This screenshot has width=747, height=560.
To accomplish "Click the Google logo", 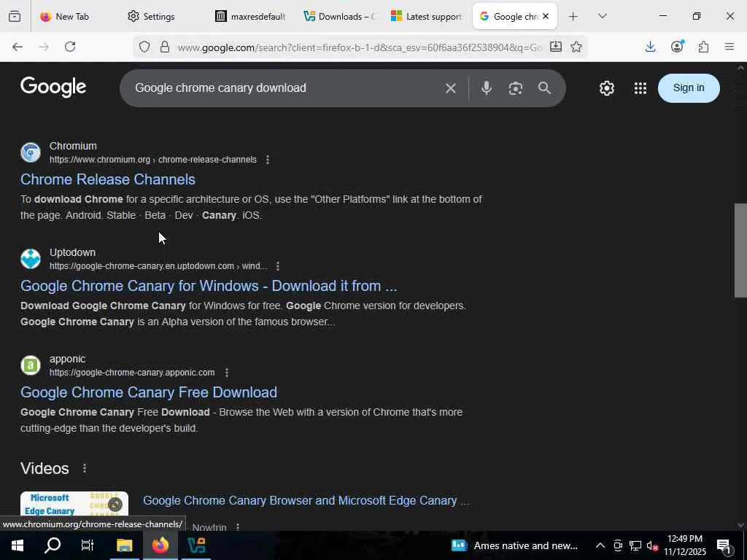I will tap(53, 87).
